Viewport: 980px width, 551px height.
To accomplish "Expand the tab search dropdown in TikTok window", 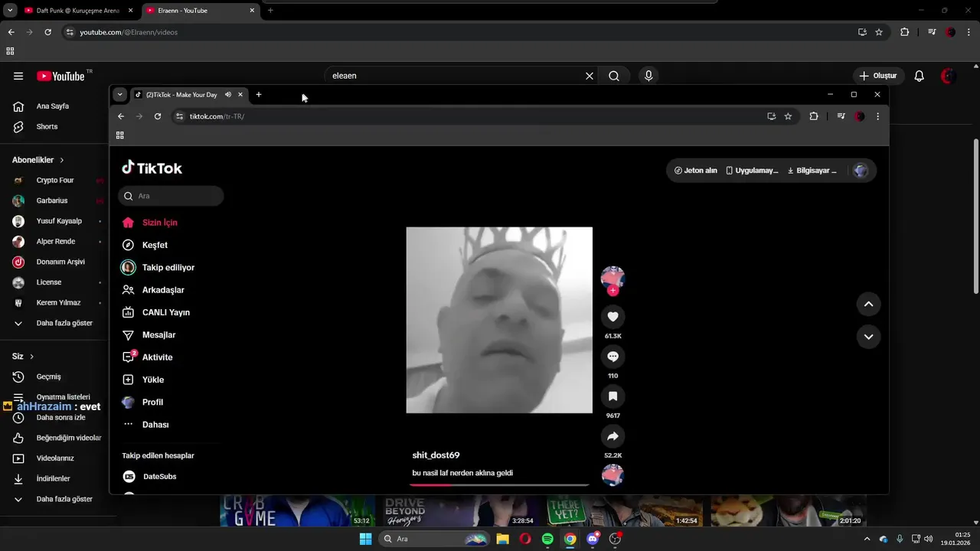I will click(x=119, y=95).
